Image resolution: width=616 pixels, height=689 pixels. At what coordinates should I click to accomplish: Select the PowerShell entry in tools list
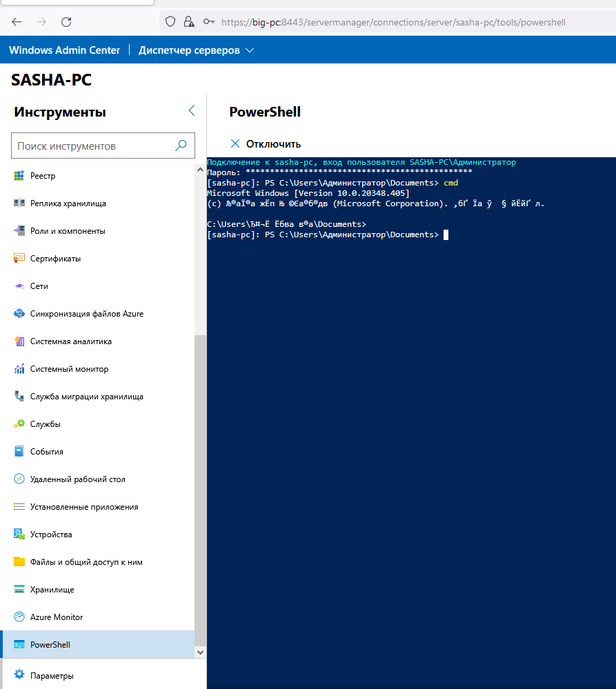(x=97, y=645)
